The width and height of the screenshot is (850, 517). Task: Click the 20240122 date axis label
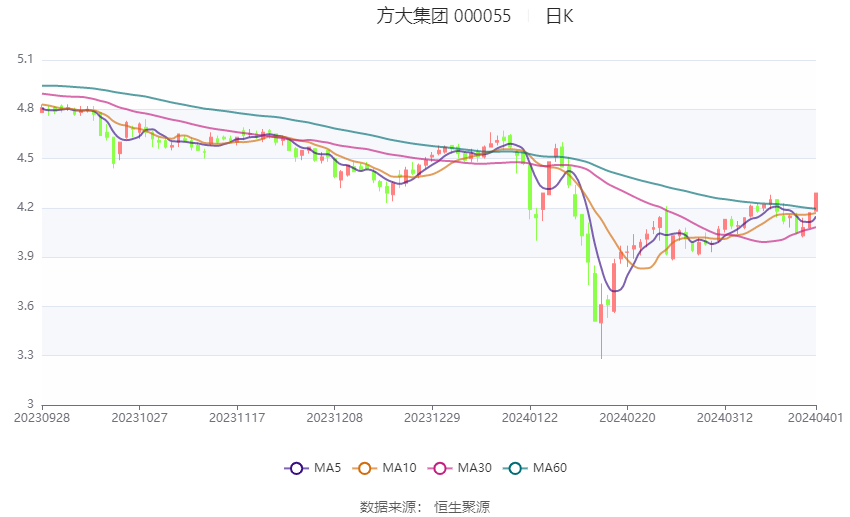(x=530, y=418)
